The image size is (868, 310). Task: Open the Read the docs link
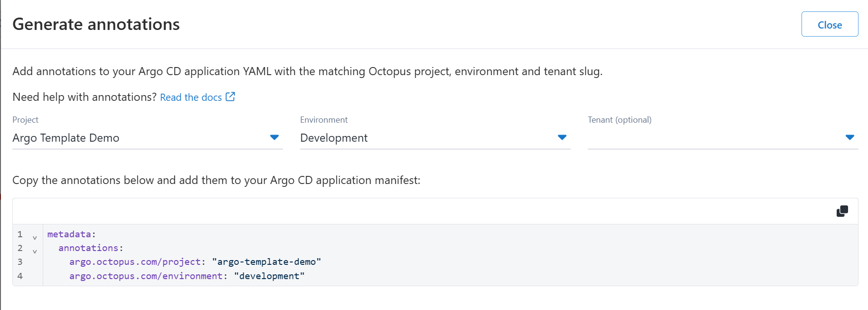tap(191, 97)
